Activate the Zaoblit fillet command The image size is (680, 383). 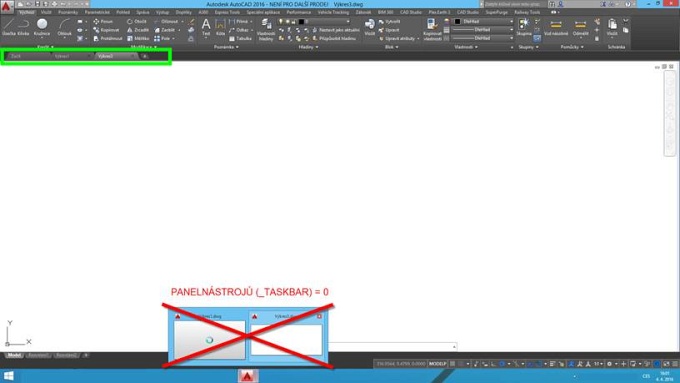point(164,30)
